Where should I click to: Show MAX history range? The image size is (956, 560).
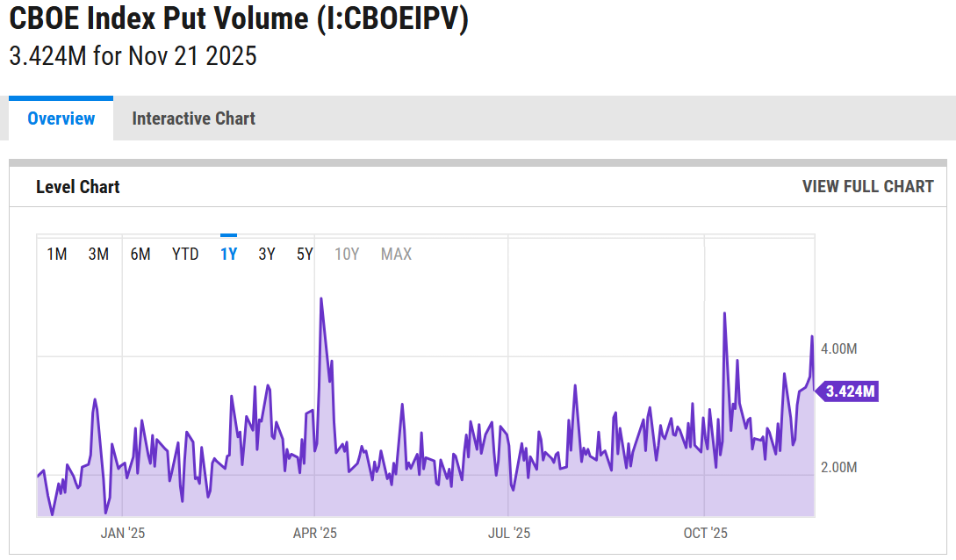click(x=396, y=255)
